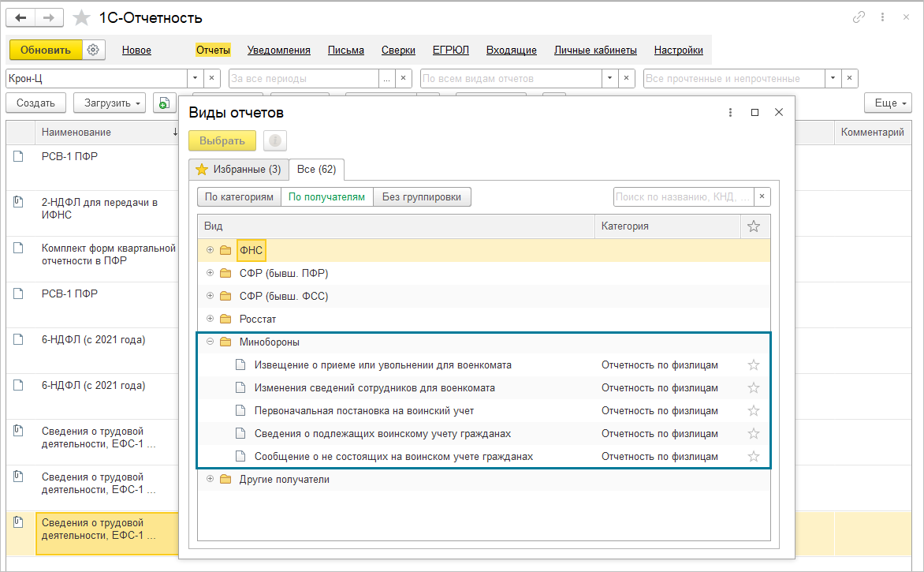Screen dimensions: 924x572
Task: Click the star column header icon
Action: pos(753,226)
